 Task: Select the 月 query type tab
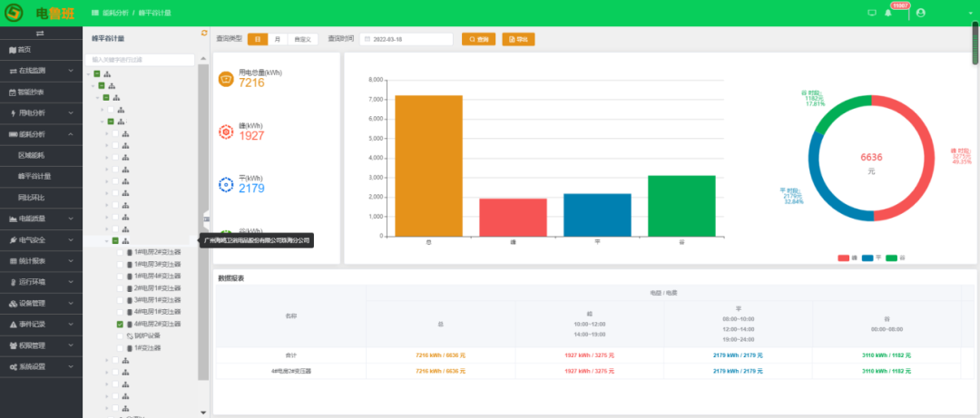277,40
